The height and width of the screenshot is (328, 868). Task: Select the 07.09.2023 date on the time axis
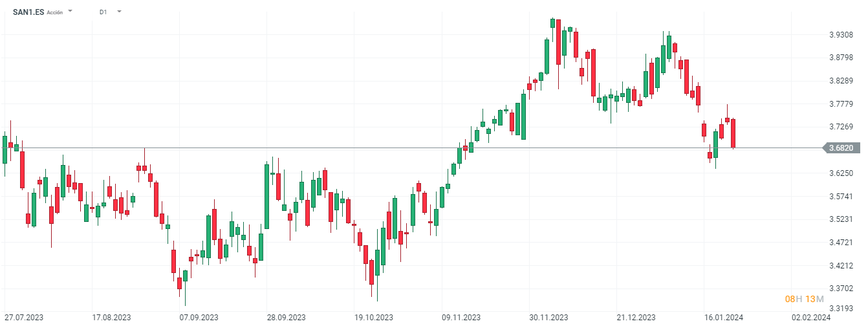(199, 318)
